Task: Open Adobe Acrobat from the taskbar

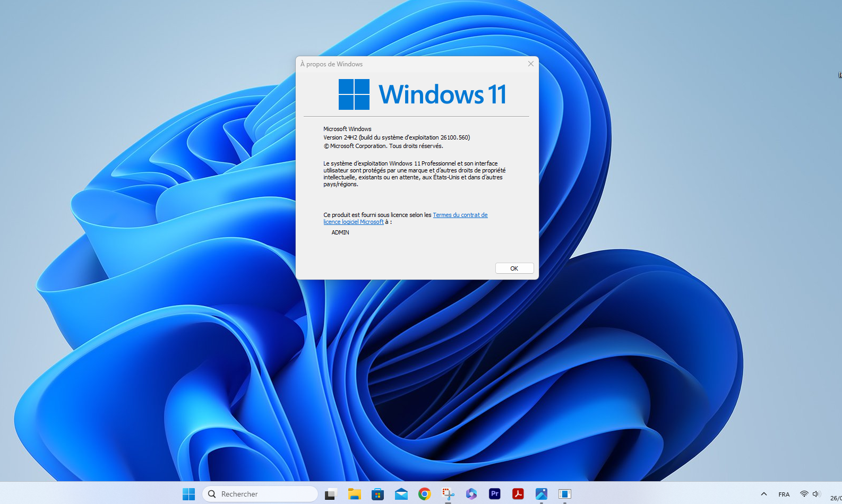Action: pyautogui.click(x=518, y=494)
